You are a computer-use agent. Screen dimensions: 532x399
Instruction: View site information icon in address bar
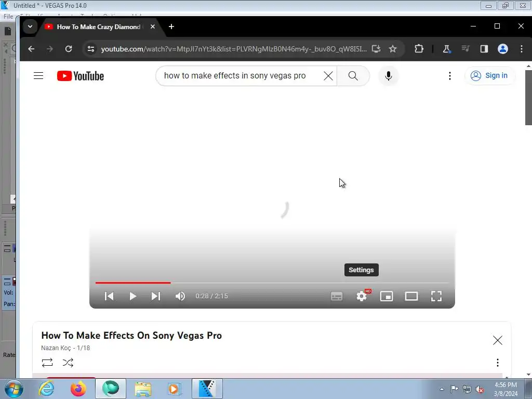tap(91, 49)
